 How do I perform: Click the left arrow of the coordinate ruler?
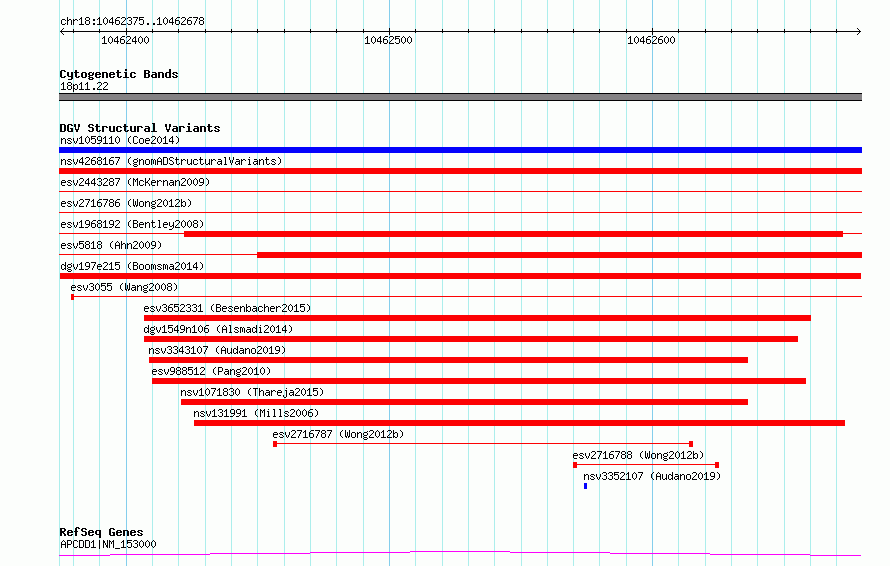(x=63, y=32)
